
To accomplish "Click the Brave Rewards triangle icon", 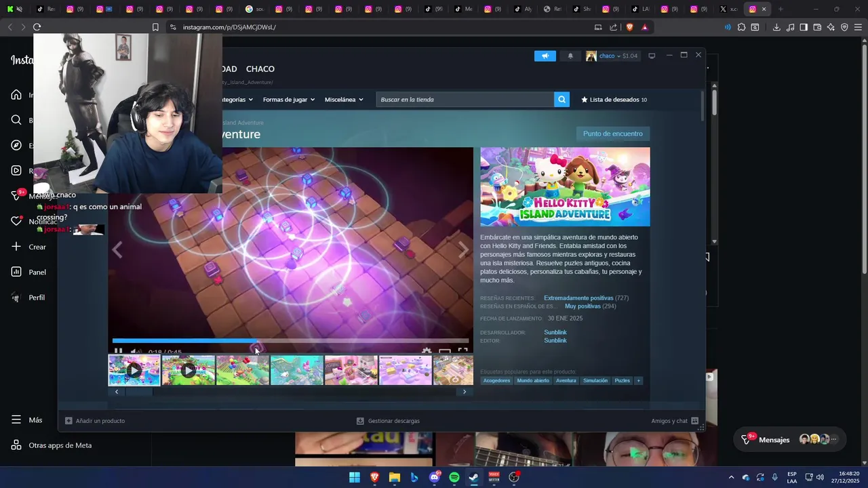I will 644,27.
